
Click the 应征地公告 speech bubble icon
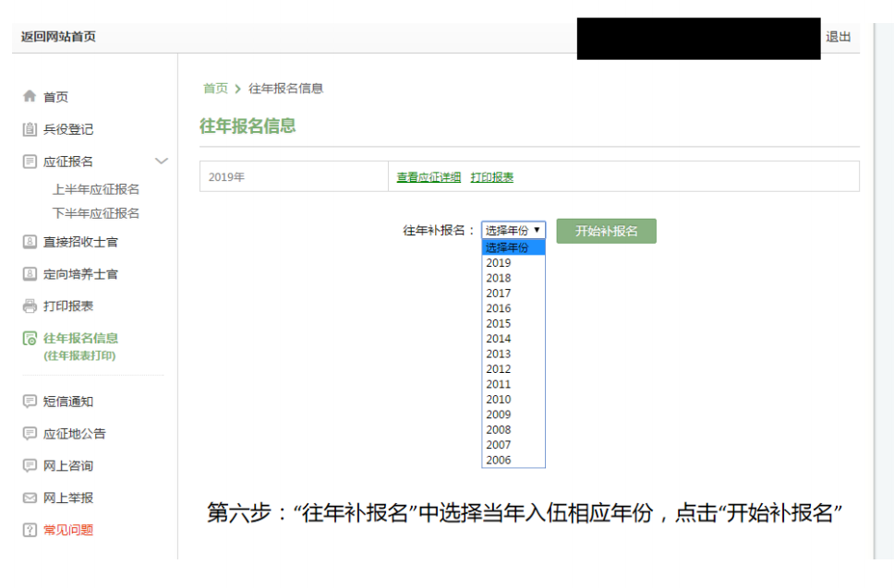point(30,434)
